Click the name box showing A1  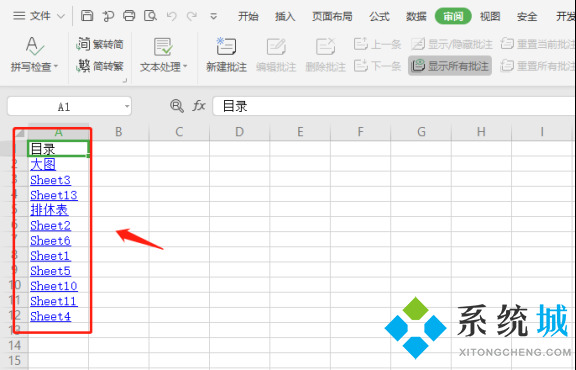64,107
